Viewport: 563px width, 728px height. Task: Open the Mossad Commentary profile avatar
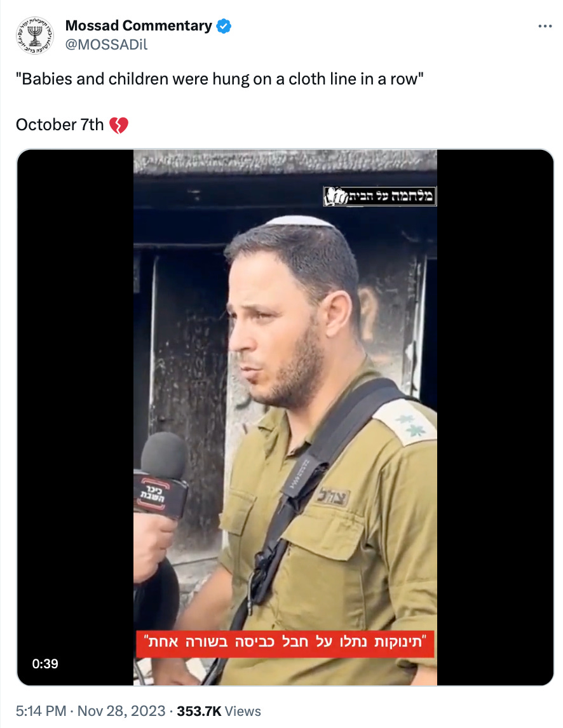coord(35,35)
